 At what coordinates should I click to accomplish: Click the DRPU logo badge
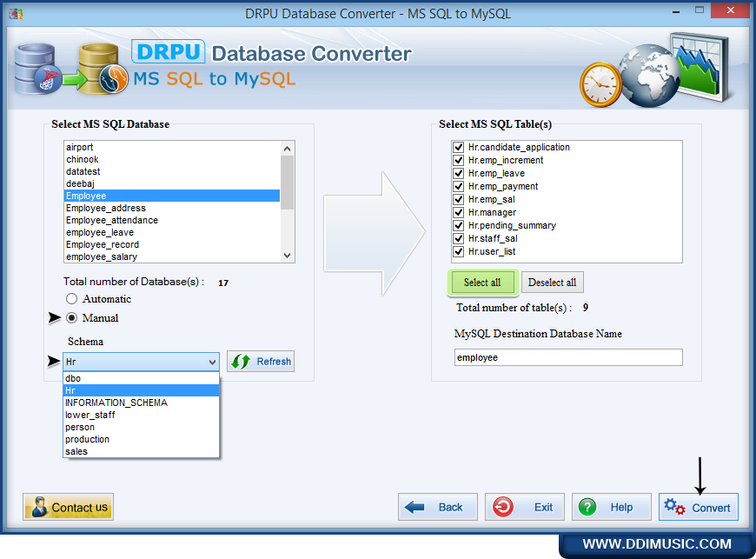point(168,51)
